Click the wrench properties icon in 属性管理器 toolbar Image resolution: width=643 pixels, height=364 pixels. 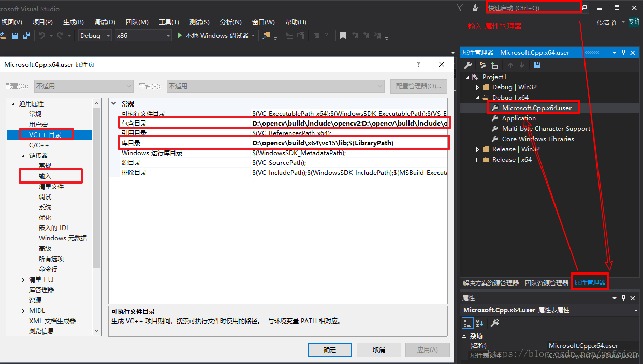click(468, 65)
